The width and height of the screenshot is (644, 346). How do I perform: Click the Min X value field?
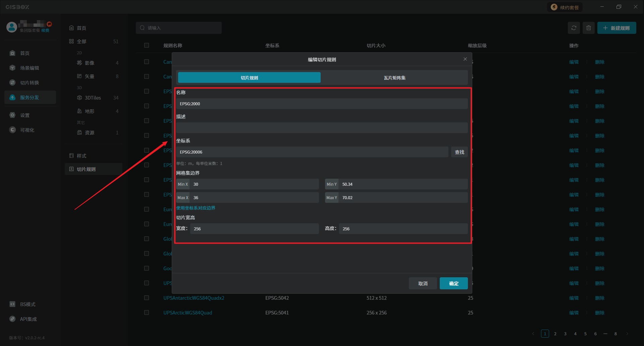pos(254,184)
